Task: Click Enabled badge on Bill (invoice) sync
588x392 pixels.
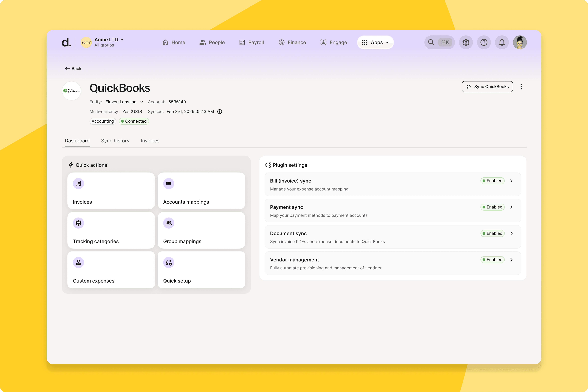Action: [492, 181]
